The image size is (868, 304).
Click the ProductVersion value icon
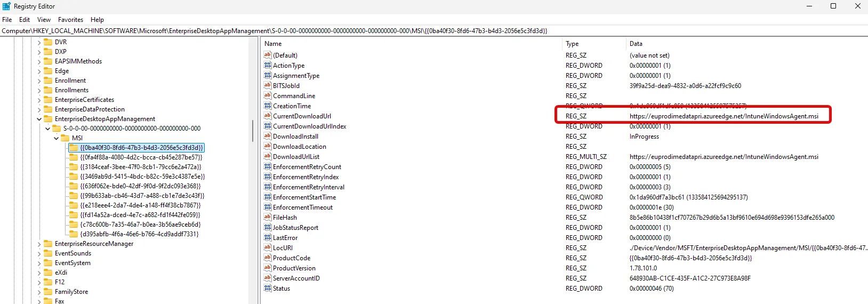(268, 268)
